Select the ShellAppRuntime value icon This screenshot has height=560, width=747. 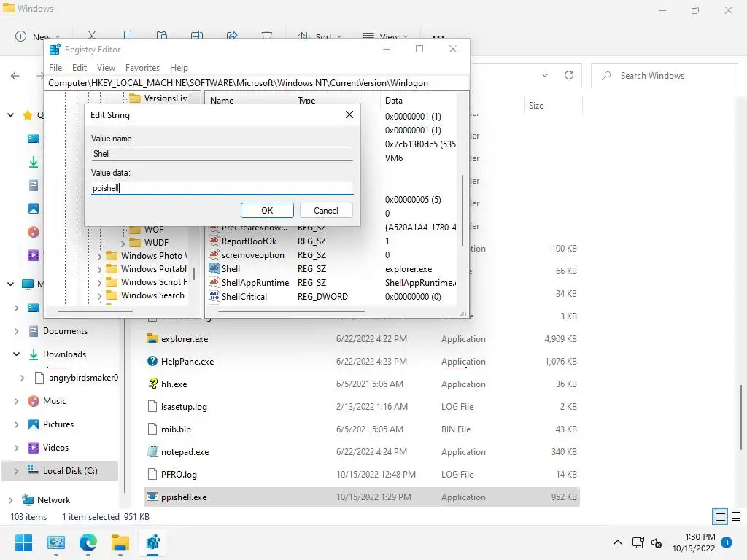click(214, 282)
